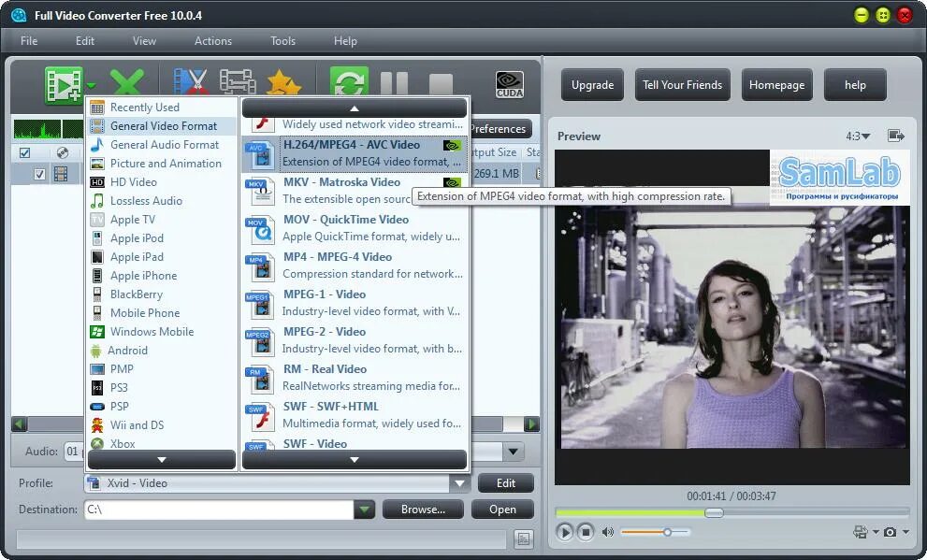The height and width of the screenshot is (560, 927).
Task: Click the Open destination button
Action: coord(502,510)
